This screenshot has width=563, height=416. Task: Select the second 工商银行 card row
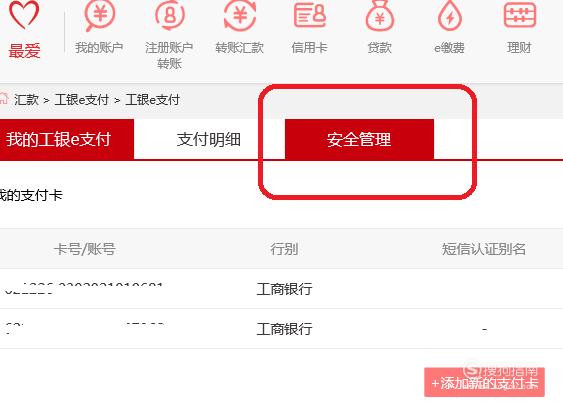click(x=282, y=329)
